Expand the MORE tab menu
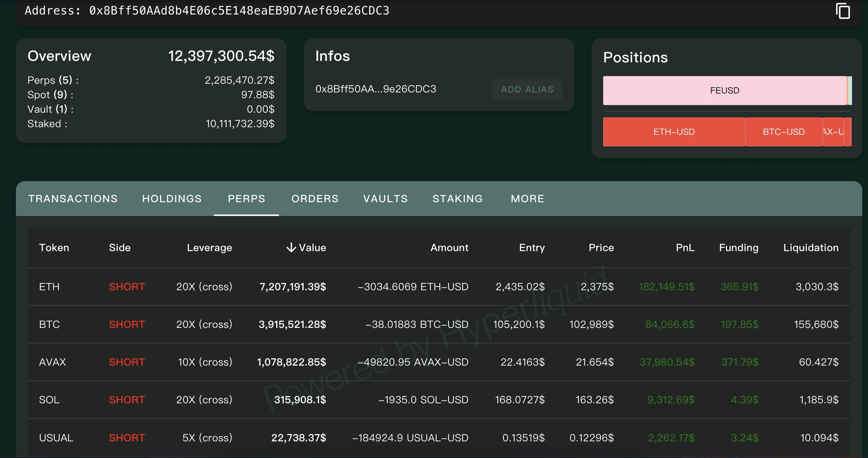This screenshot has width=868, height=458. coord(527,199)
